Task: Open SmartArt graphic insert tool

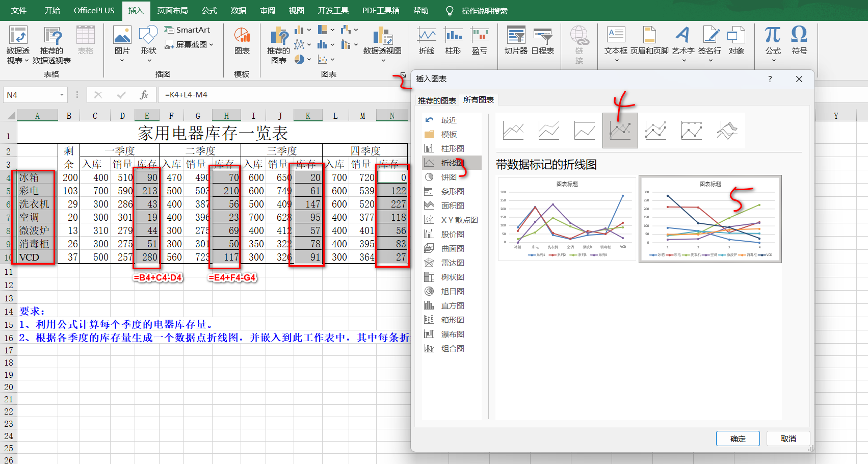Action: (x=188, y=30)
